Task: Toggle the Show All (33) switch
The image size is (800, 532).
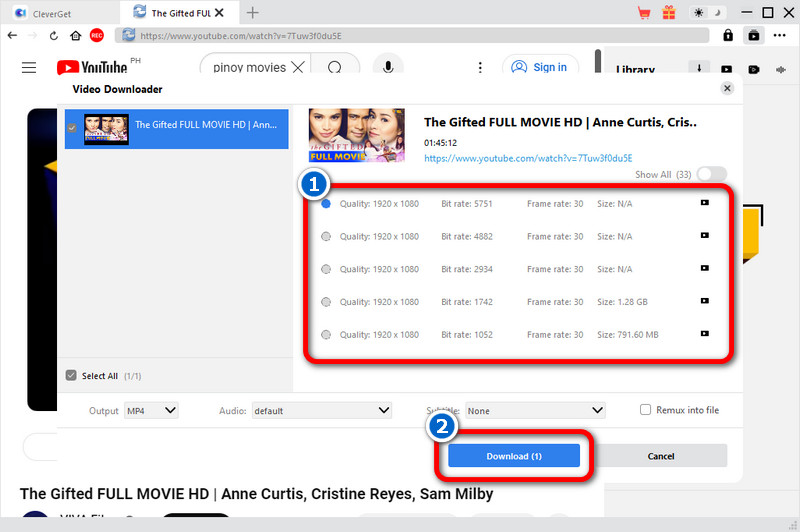Action: [712, 174]
